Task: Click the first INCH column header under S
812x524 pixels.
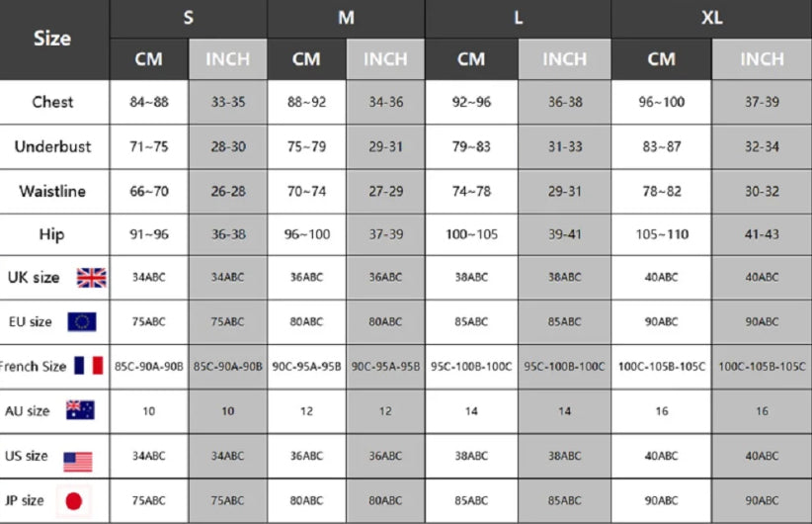Action: click(x=228, y=59)
